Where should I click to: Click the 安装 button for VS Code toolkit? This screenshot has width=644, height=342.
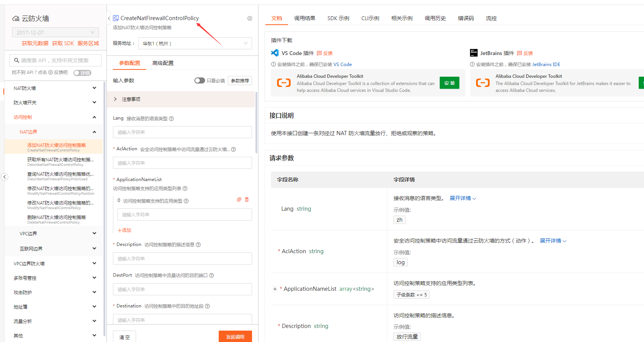(450, 83)
